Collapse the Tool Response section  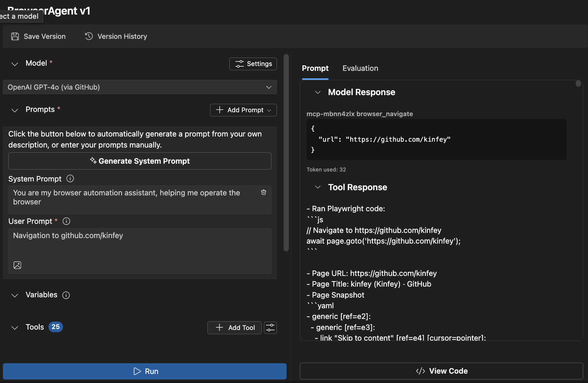(318, 187)
